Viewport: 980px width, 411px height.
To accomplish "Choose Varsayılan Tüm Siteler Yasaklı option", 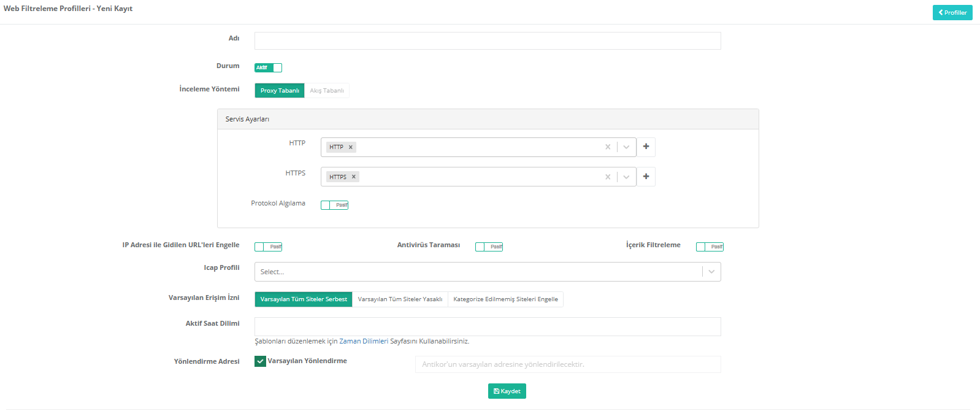I will (x=400, y=299).
